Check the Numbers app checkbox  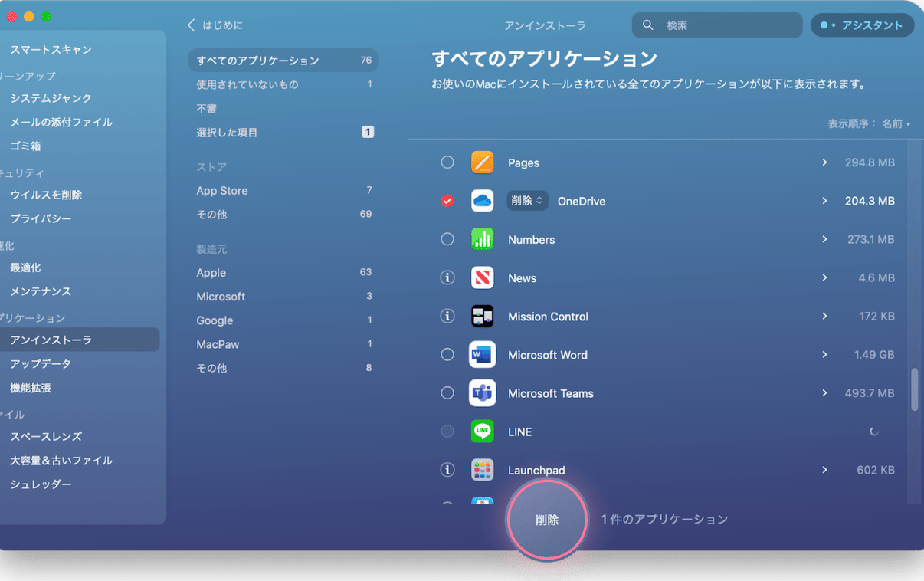[447, 239]
